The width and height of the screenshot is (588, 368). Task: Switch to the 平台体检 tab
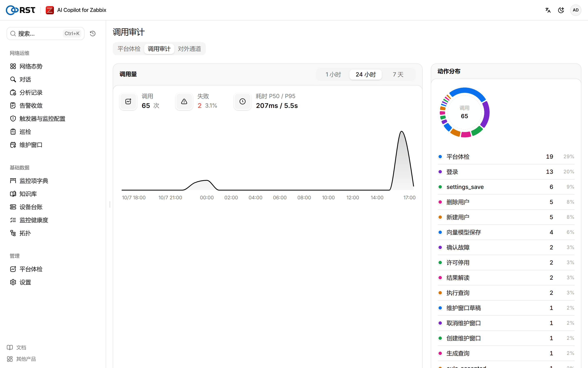(129, 49)
